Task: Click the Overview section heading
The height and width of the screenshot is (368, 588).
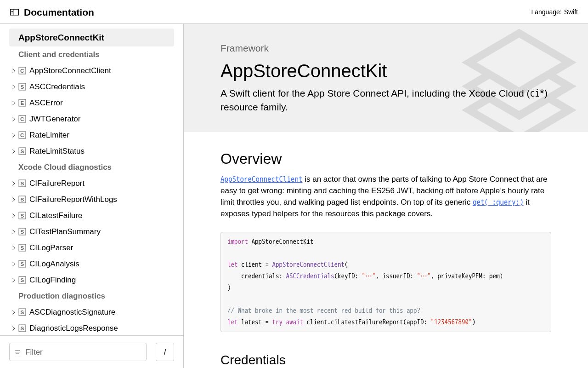Action: click(251, 159)
